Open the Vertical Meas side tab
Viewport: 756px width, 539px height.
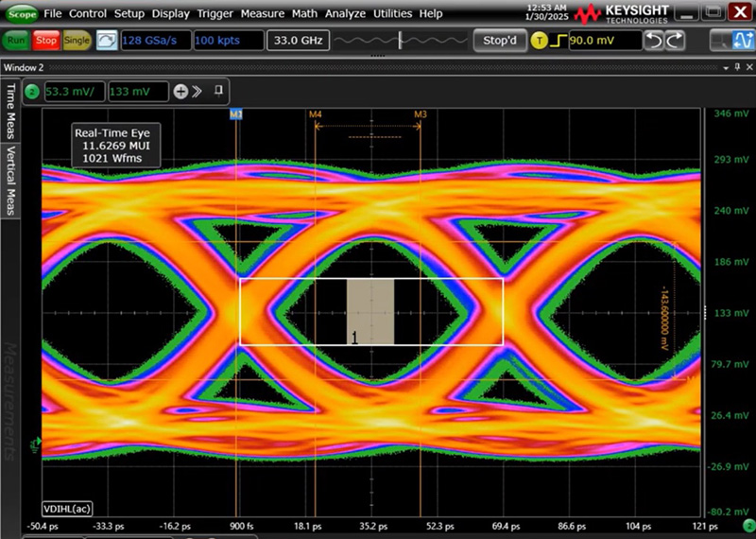coord(10,181)
